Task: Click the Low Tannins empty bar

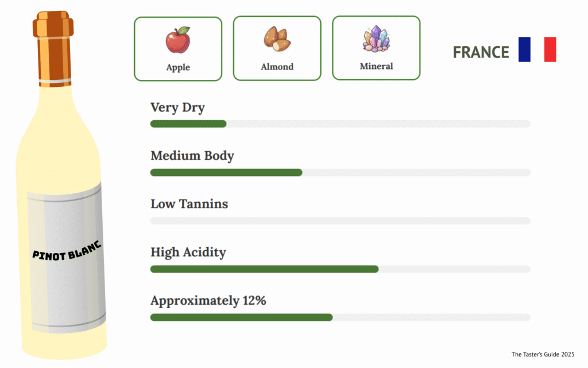Action: click(340, 221)
